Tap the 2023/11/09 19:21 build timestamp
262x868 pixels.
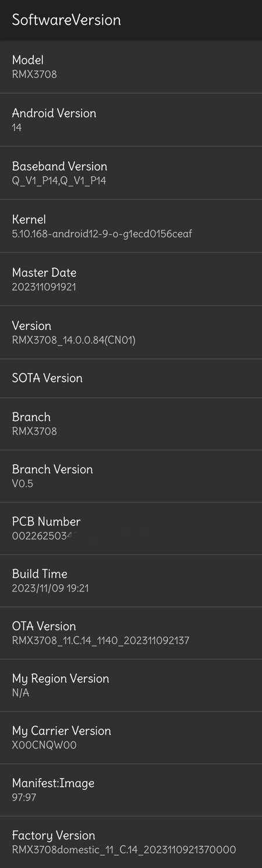(x=50, y=588)
